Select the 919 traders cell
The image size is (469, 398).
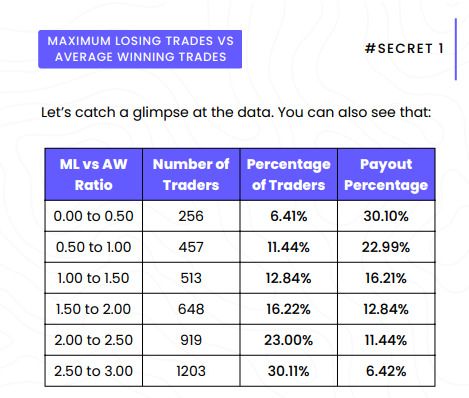191,340
